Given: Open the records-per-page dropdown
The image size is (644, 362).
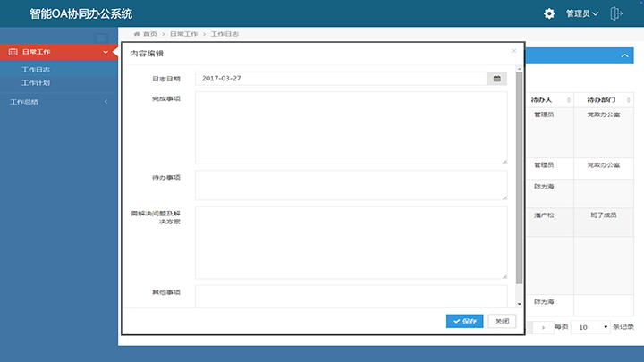Looking at the screenshot, I should (590, 328).
